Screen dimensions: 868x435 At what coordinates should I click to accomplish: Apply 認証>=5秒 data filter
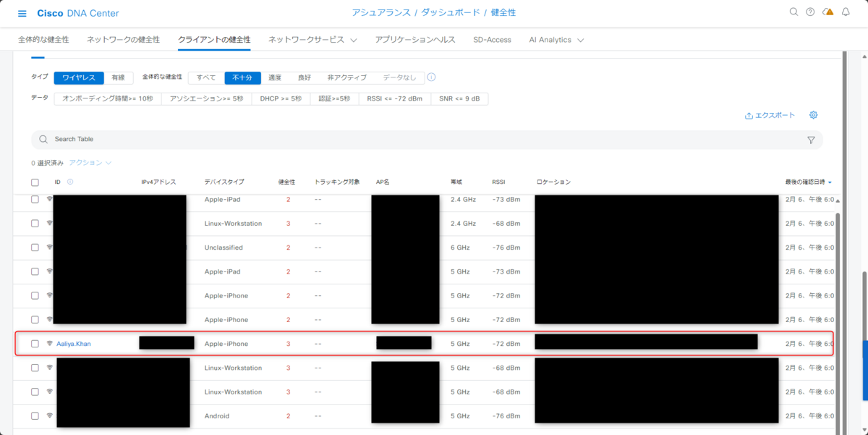[334, 98]
